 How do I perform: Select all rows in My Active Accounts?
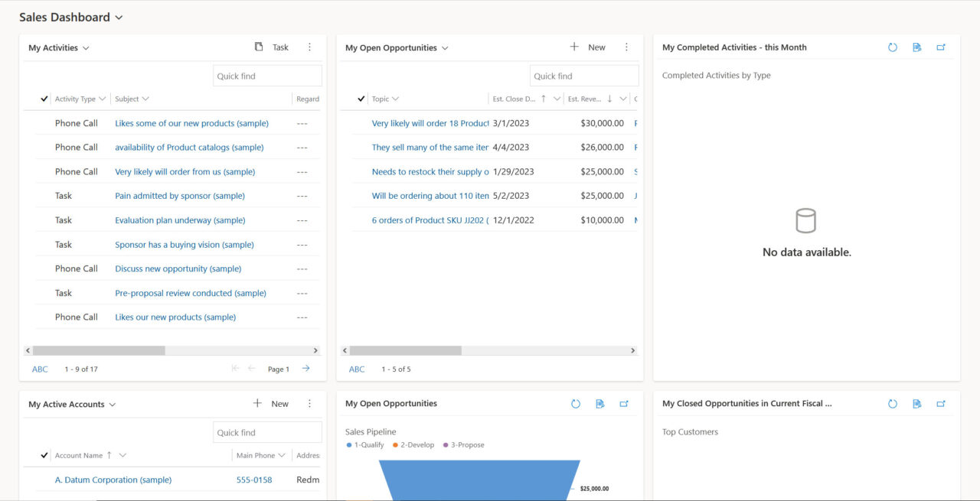(44, 454)
